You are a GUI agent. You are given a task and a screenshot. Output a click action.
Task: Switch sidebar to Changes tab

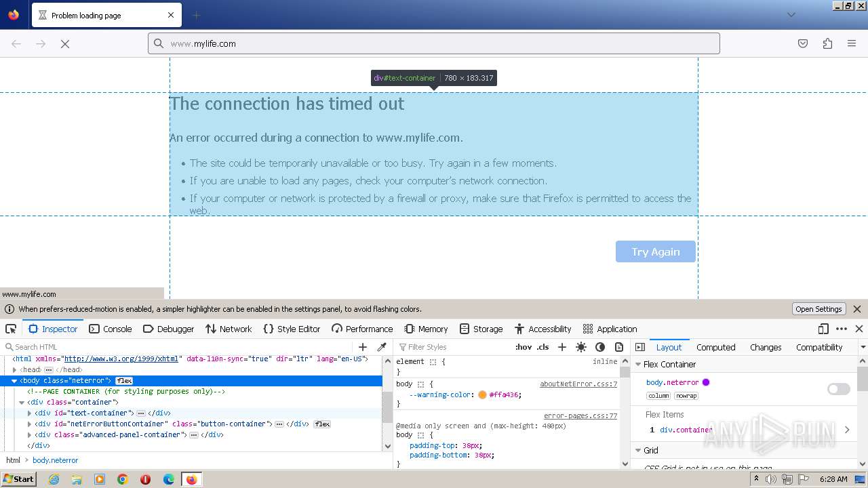[766, 347]
